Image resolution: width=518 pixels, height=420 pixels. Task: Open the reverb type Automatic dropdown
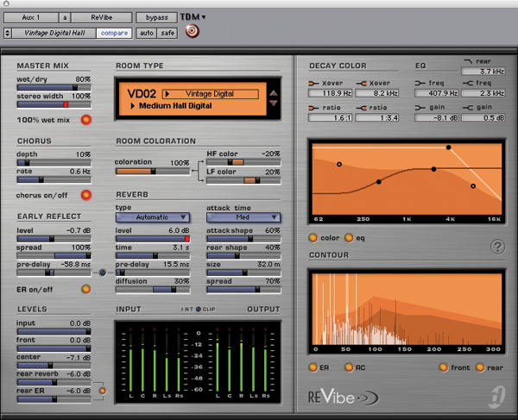(x=153, y=217)
